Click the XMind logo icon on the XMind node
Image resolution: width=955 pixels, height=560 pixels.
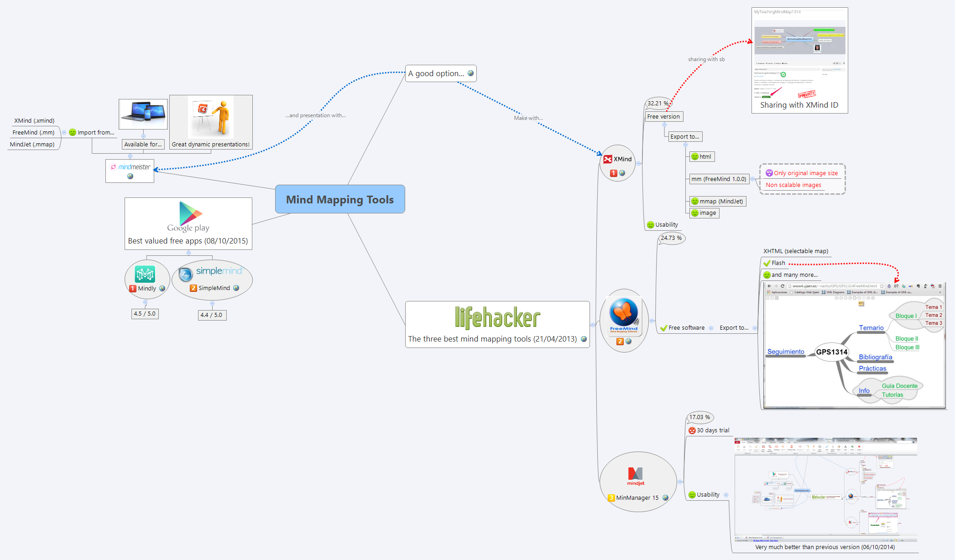609,159
